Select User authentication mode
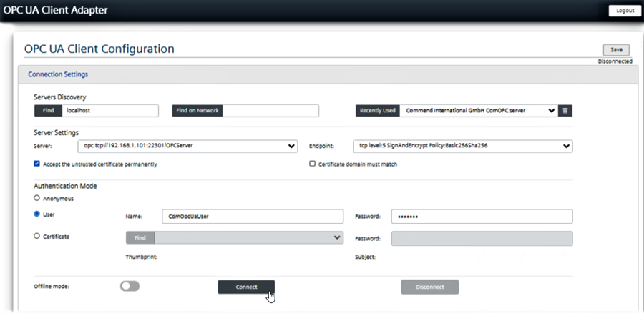 [37, 214]
